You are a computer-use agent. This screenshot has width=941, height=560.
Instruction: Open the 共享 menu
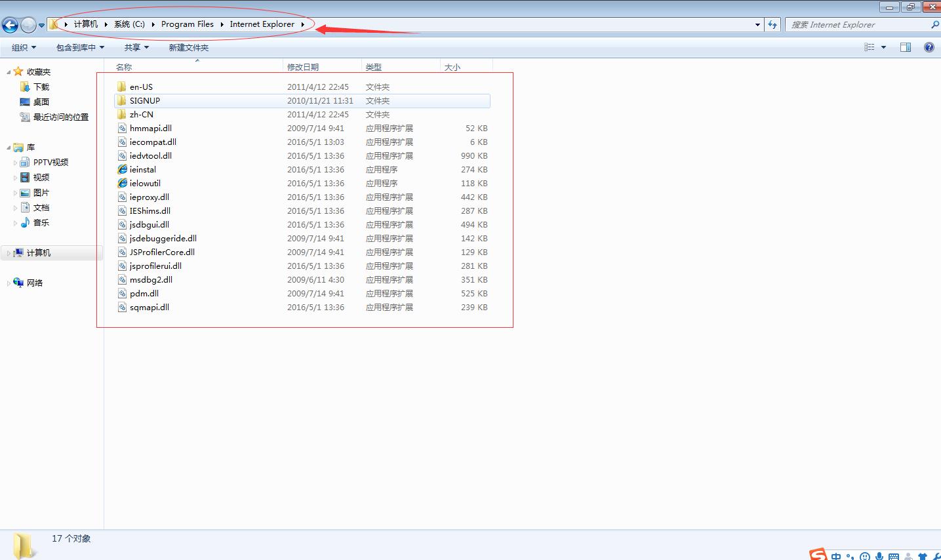(136, 47)
